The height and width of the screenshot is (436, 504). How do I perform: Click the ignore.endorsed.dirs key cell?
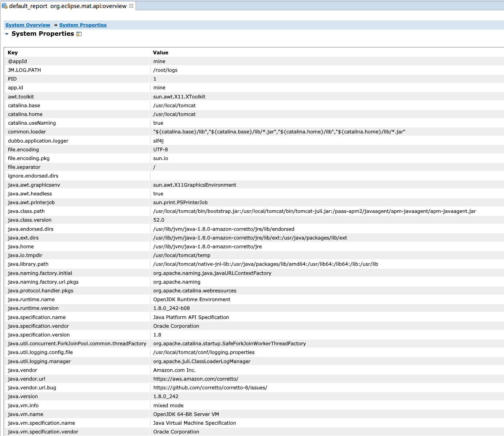(x=78, y=176)
